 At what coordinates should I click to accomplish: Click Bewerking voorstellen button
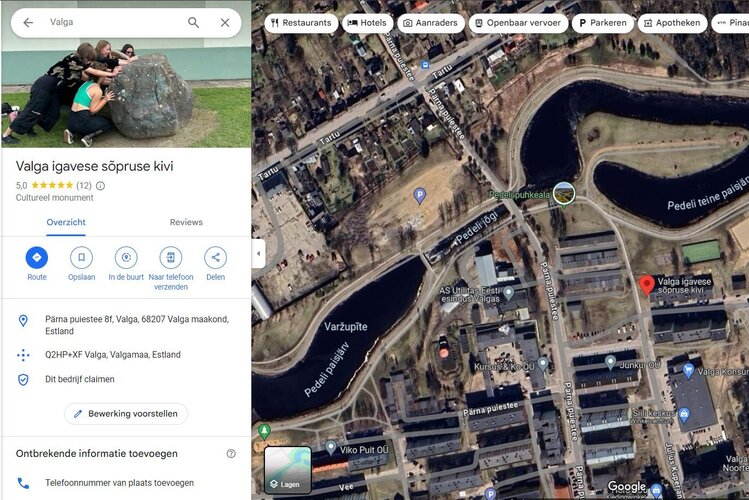click(126, 414)
